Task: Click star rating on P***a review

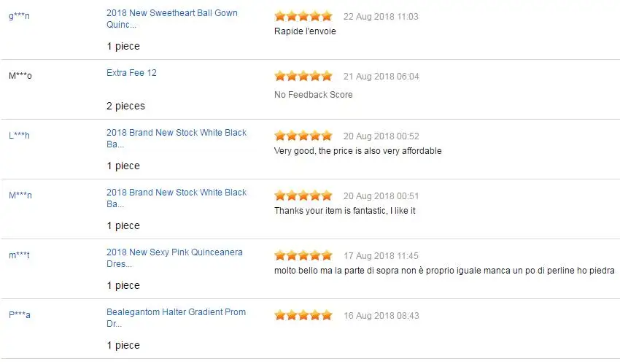Action: (x=303, y=315)
